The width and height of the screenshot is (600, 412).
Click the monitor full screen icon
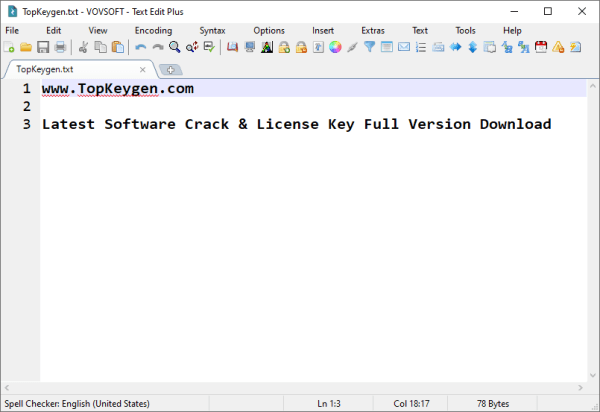250,47
